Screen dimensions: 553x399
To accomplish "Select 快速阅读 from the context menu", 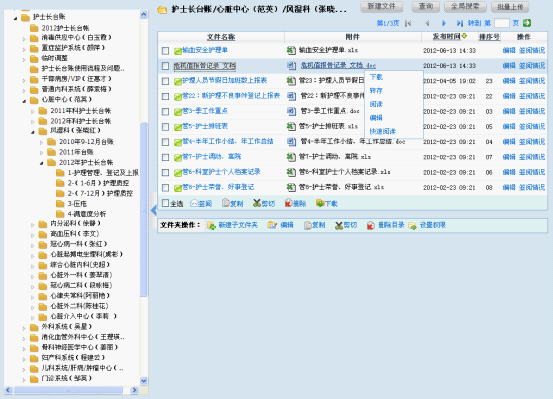I will [x=383, y=131].
